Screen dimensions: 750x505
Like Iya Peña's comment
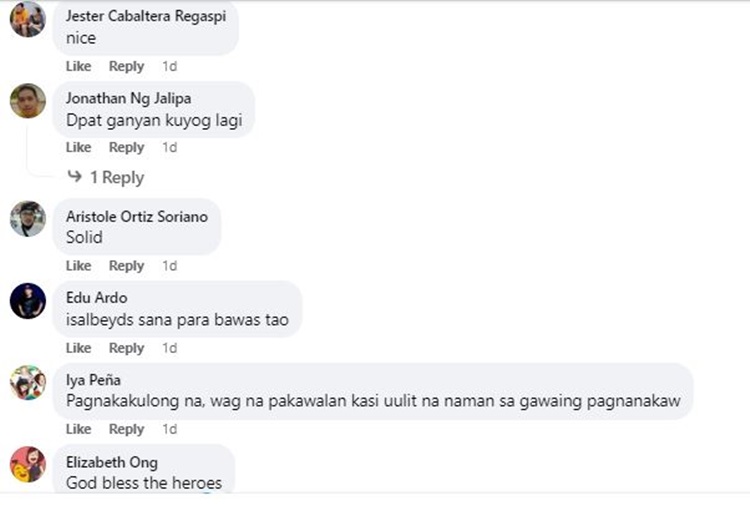click(x=78, y=429)
